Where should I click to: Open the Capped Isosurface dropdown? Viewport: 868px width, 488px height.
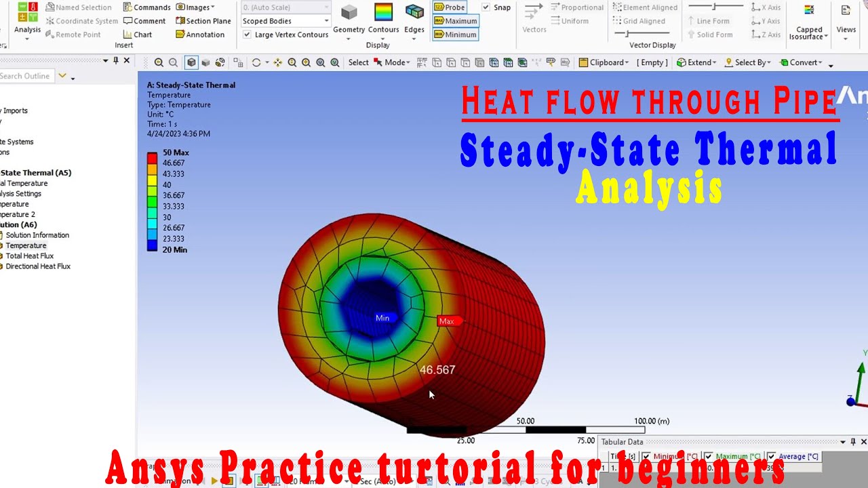pos(808,23)
